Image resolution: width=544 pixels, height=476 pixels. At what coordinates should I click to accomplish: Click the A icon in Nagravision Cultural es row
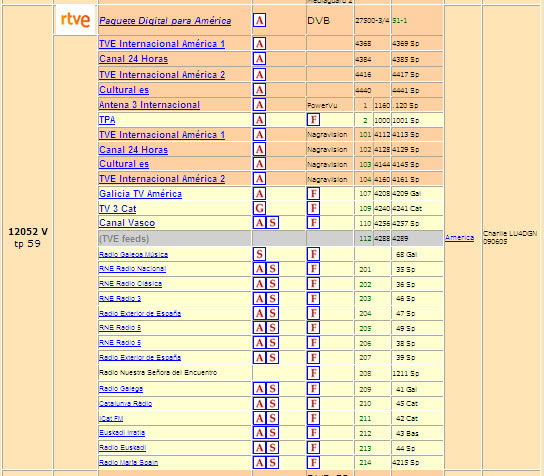pos(259,164)
